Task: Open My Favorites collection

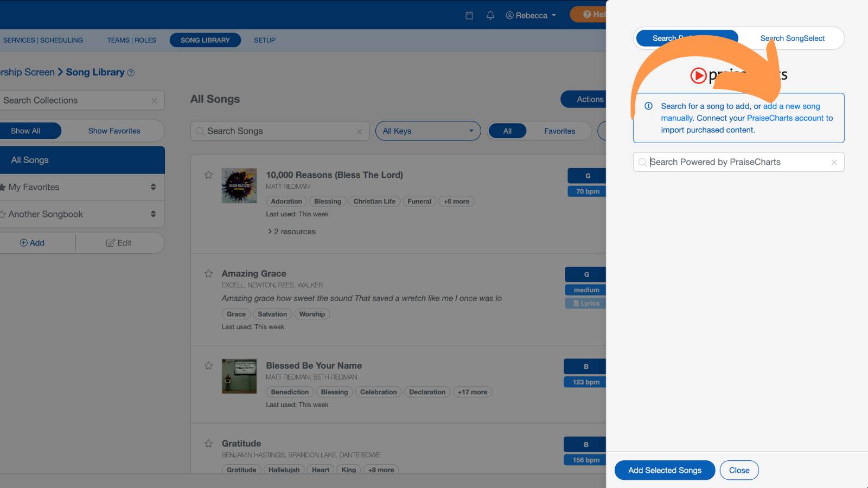Action: click(x=34, y=187)
